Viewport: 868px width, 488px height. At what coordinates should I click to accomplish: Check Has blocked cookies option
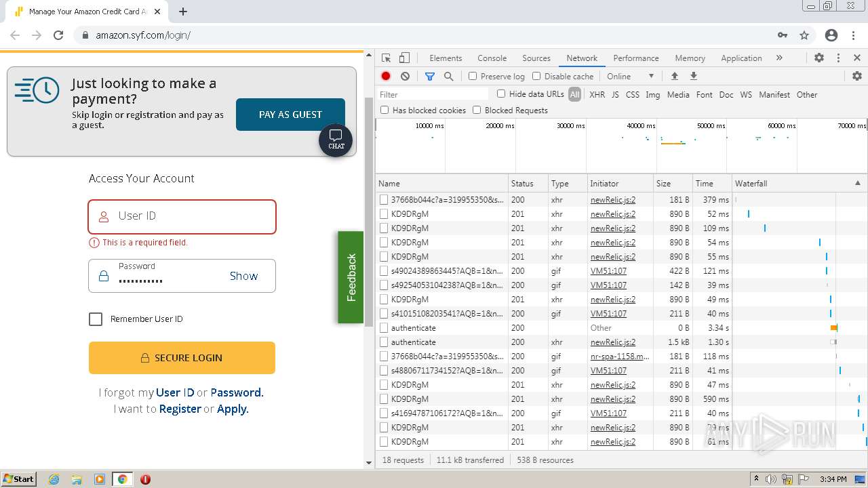[384, 110]
